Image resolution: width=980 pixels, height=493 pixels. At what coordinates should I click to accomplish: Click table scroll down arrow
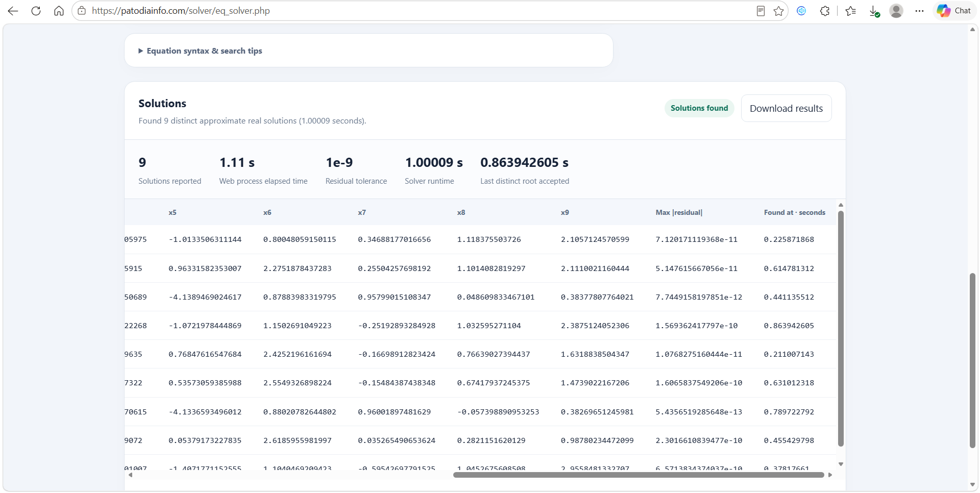point(841,464)
